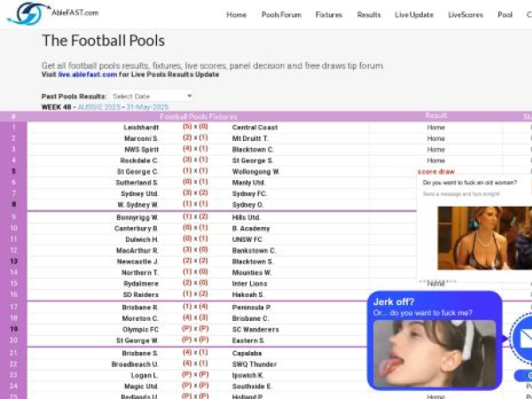532x399 pixels.
Task: Click the Football Pools Fixtures header
Action: [199, 116]
